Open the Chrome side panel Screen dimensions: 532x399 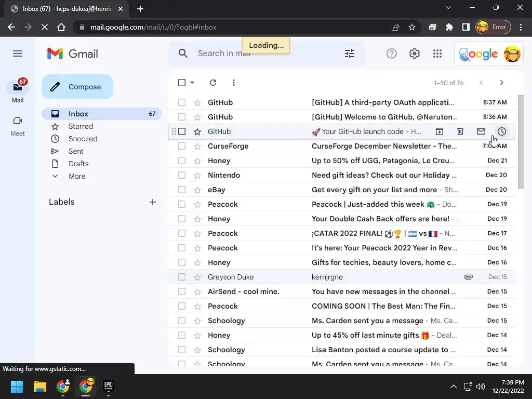[466, 27]
